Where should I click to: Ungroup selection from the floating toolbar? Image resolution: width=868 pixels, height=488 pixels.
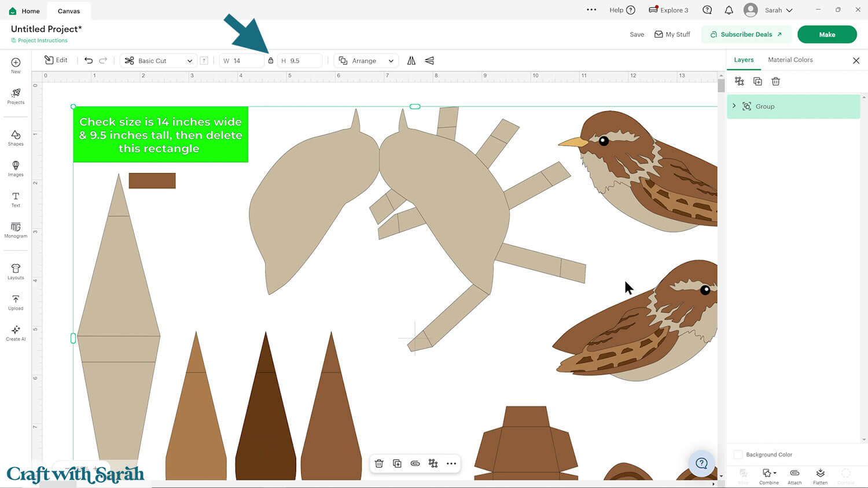point(433,463)
